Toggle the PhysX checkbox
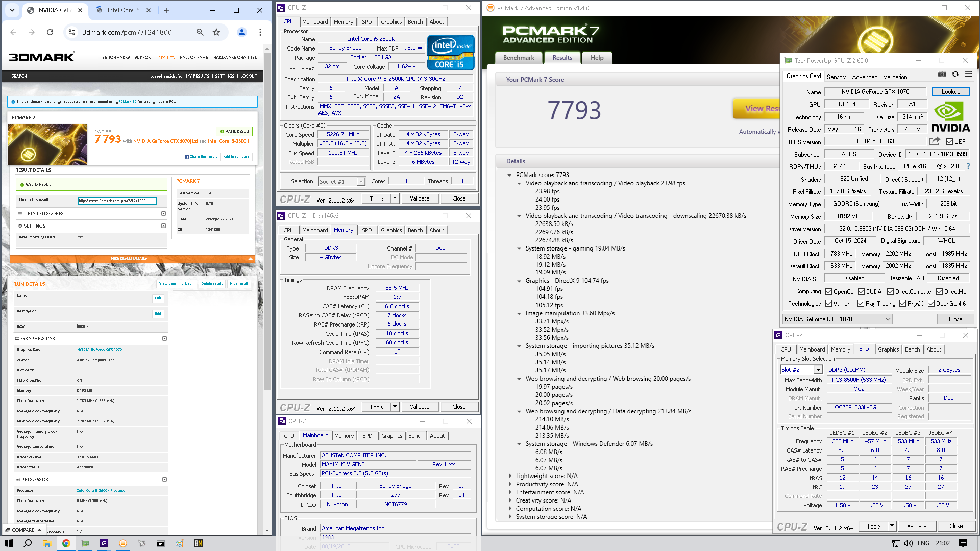 click(x=902, y=304)
